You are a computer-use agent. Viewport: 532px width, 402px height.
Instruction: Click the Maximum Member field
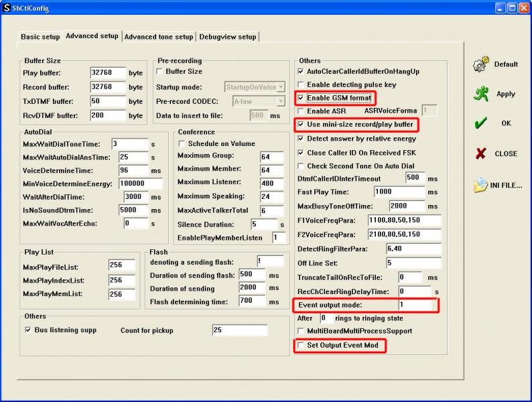click(272, 170)
